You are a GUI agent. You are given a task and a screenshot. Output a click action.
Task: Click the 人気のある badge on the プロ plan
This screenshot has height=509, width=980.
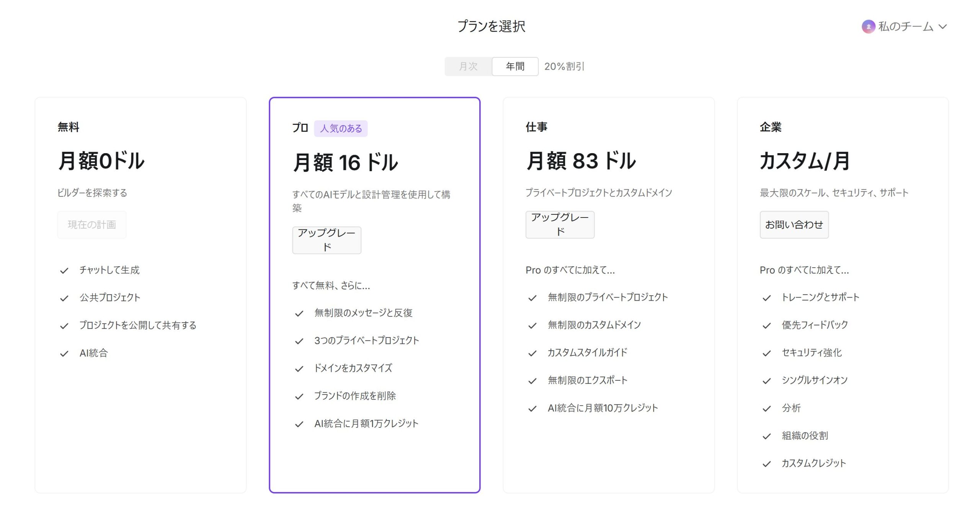coord(341,128)
